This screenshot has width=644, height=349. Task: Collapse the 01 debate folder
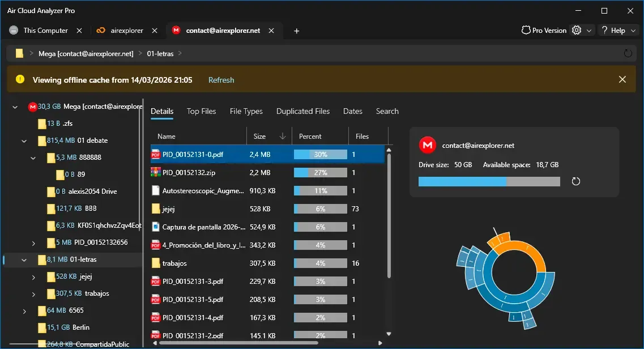[x=24, y=141]
